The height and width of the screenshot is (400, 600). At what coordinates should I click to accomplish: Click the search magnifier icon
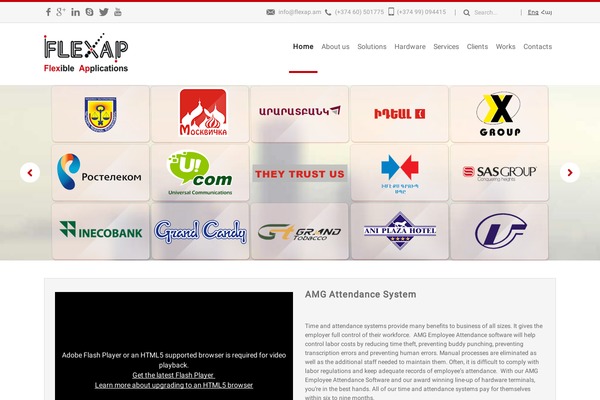[466, 13]
